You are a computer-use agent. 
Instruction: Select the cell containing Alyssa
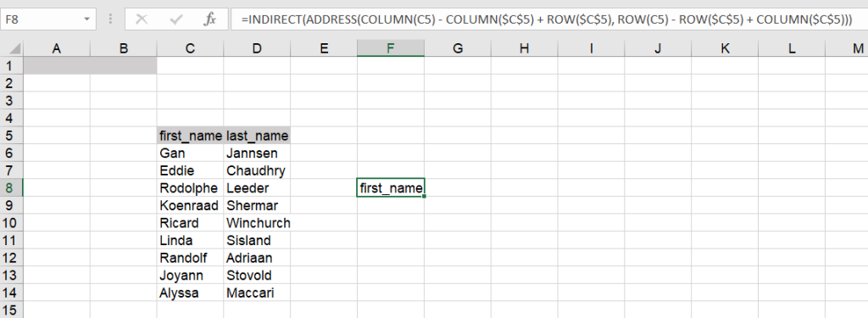[x=190, y=293]
